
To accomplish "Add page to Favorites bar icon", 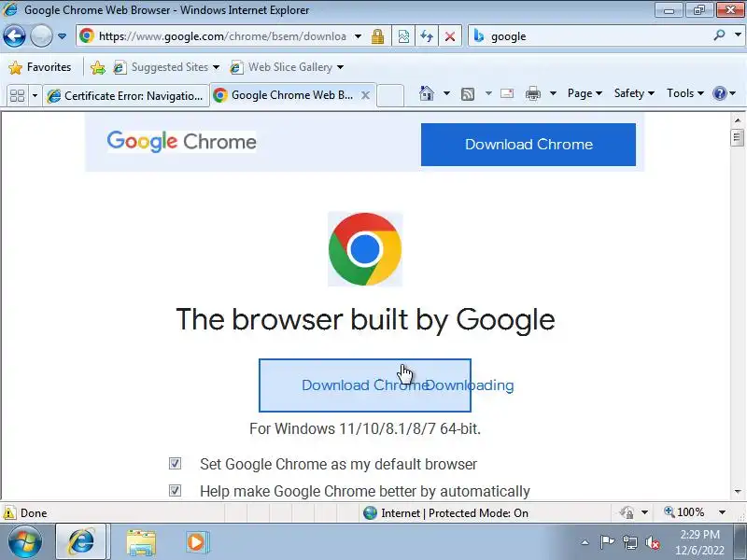I will tap(98, 67).
